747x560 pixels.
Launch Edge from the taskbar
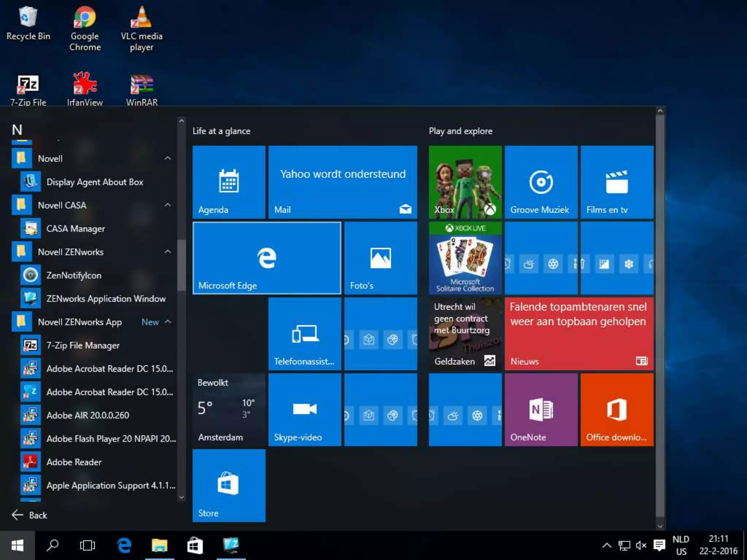point(124,545)
